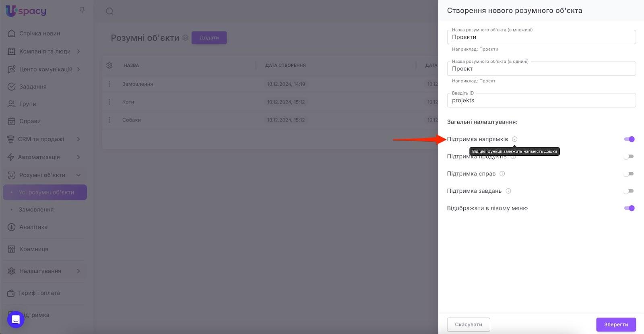Sort by НАЗВА column header
The height and width of the screenshot is (334, 644).
(131, 65)
